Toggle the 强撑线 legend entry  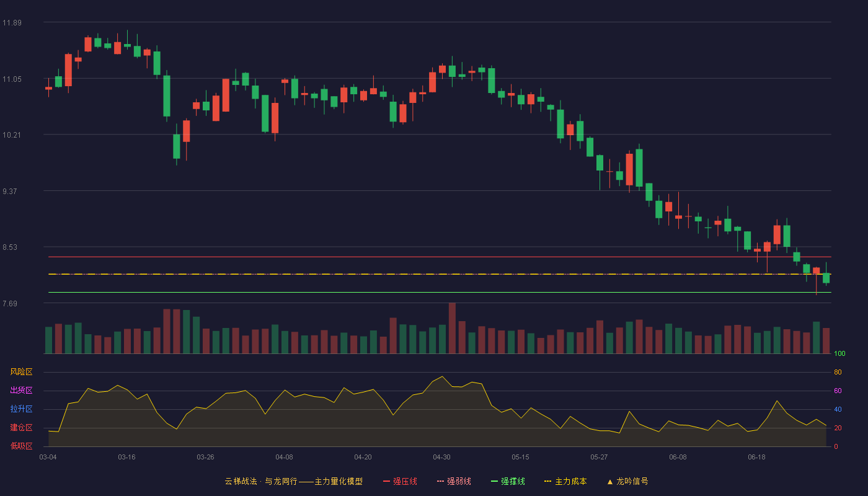[x=508, y=481]
